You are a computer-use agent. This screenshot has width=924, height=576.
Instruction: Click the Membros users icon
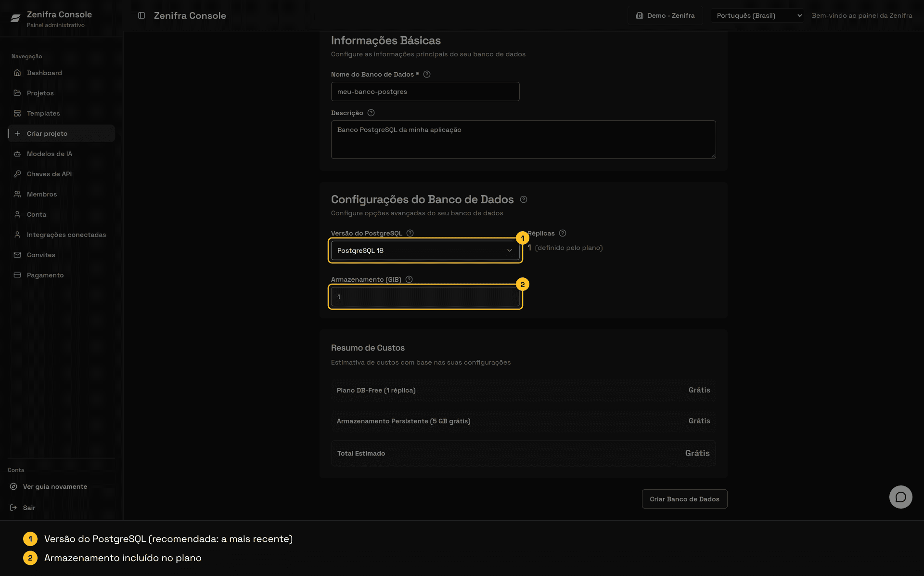point(17,194)
